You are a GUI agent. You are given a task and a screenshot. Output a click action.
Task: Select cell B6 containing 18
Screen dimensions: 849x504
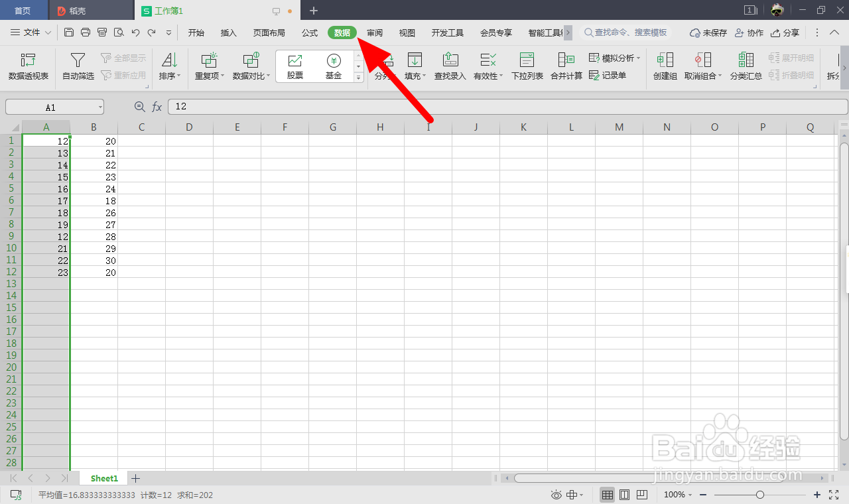point(94,200)
